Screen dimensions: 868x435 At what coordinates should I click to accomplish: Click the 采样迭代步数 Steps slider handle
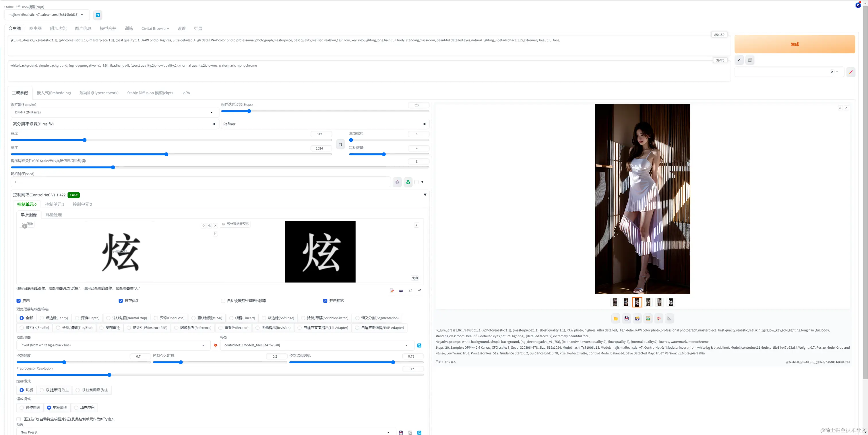point(249,111)
